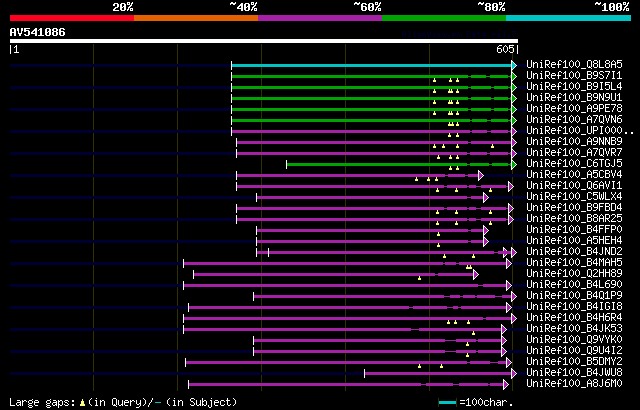This screenshot has height=410, width=640.
Task: Click the green ~80% legend segment
Action: point(444,18)
